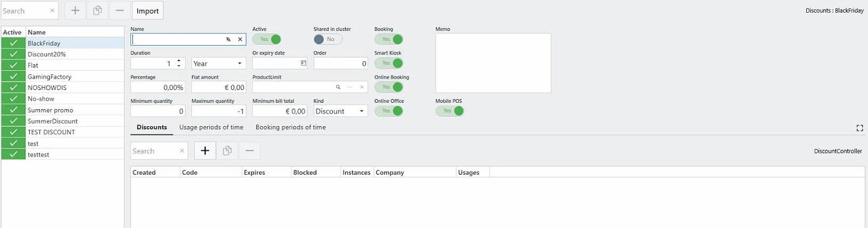868x228 pixels.
Task: Select the GamingFactory discount in the list
Action: click(49, 77)
